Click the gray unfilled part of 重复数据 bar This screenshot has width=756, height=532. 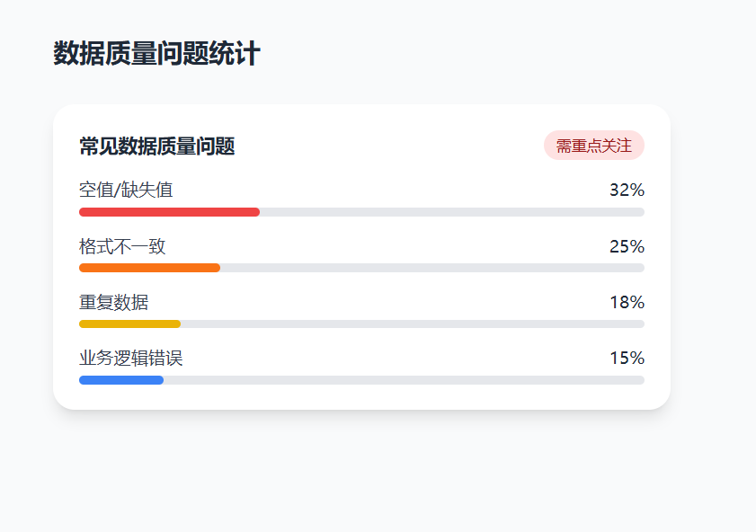click(x=413, y=324)
